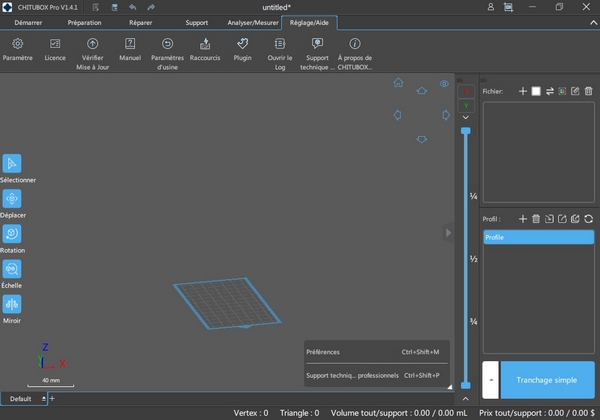Click the Profil import icon
This screenshot has width=600, height=420.
(x=549, y=219)
